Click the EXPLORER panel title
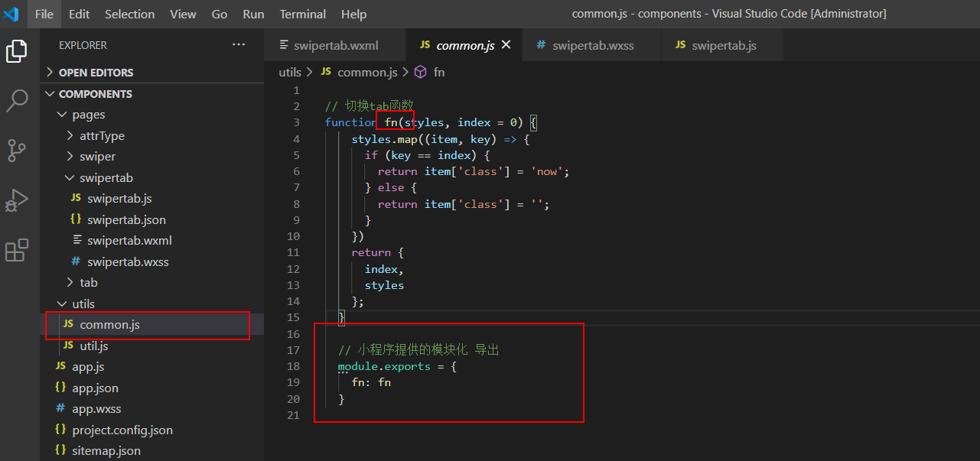Screen dimensions: 980x461 (x=83, y=45)
